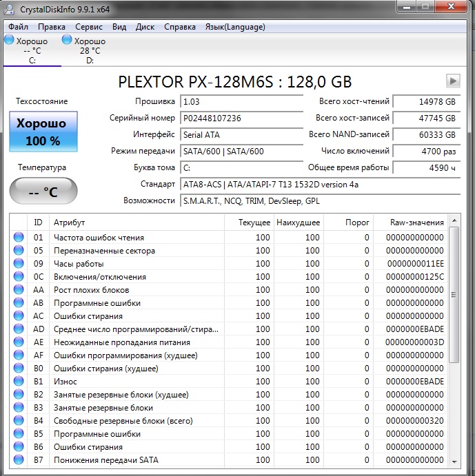Click status orb for attribute AB

coord(19,302)
